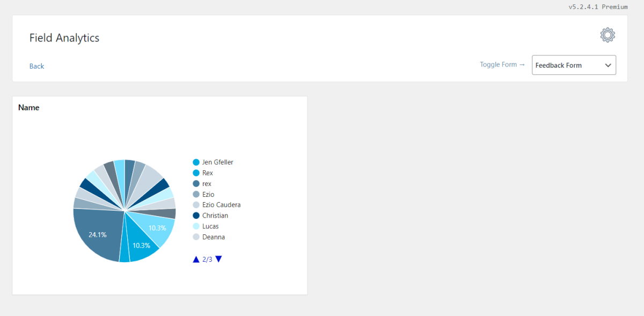The width and height of the screenshot is (644, 316).
Task: Click the Back link
Action: [x=36, y=66]
